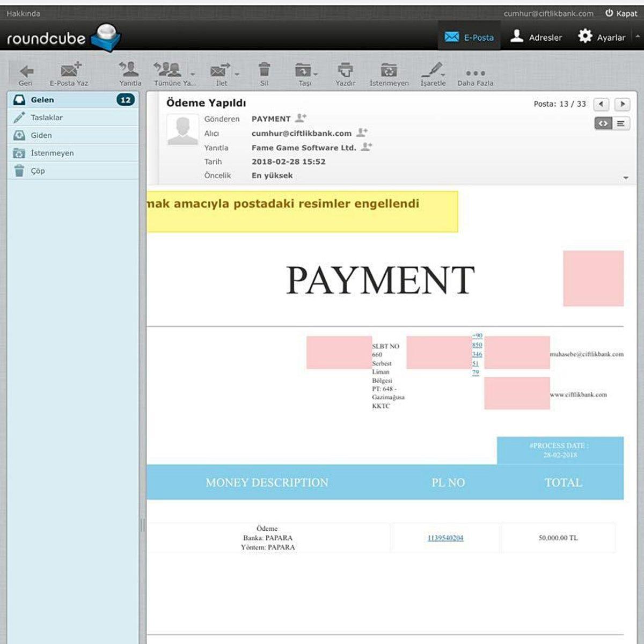Click the panel splitter handle

pos(143,525)
